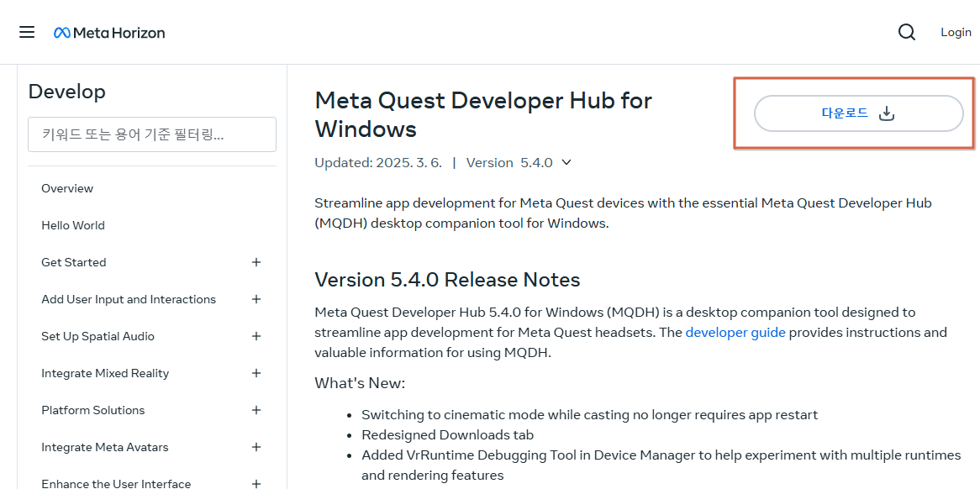Click the Meta Horizon logo
The height and width of the screenshot is (489, 980).
(108, 32)
